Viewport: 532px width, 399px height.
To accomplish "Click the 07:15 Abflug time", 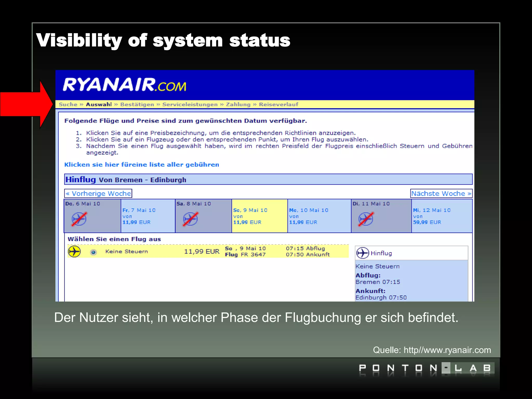I will click(305, 248).
